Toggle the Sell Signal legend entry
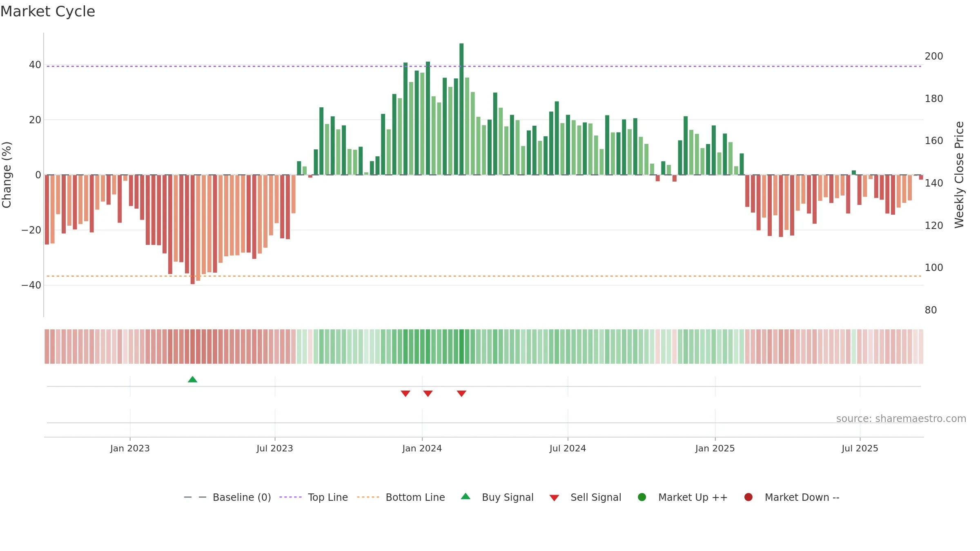The height and width of the screenshot is (551, 980). click(x=585, y=497)
